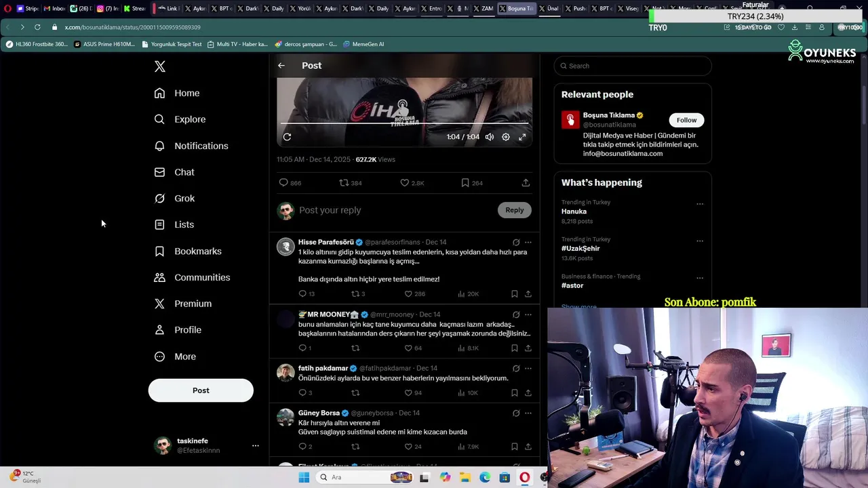Open the Grok icon on Hisse Parafesörü's reply

(x=516, y=242)
